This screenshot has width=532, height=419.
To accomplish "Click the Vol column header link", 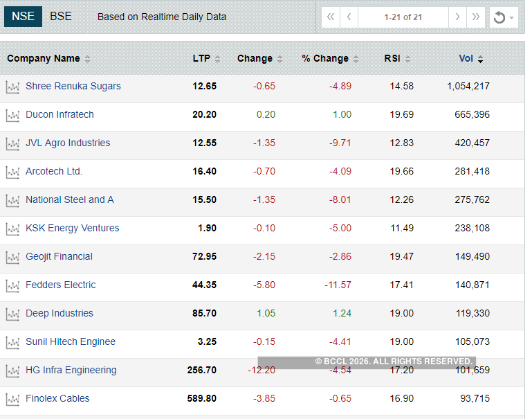I will click(466, 58).
